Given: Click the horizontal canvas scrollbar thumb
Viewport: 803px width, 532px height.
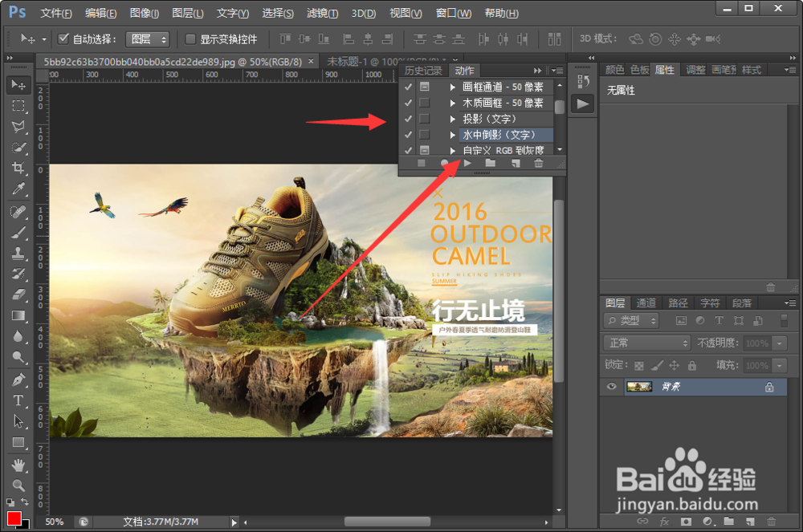Looking at the screenshot, I should click(387, 522).
